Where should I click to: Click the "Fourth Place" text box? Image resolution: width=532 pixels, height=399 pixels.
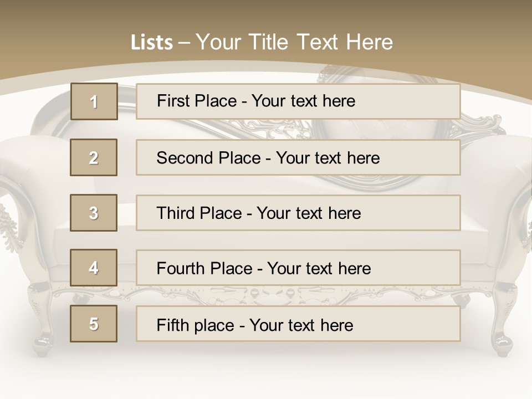(298, 268)
